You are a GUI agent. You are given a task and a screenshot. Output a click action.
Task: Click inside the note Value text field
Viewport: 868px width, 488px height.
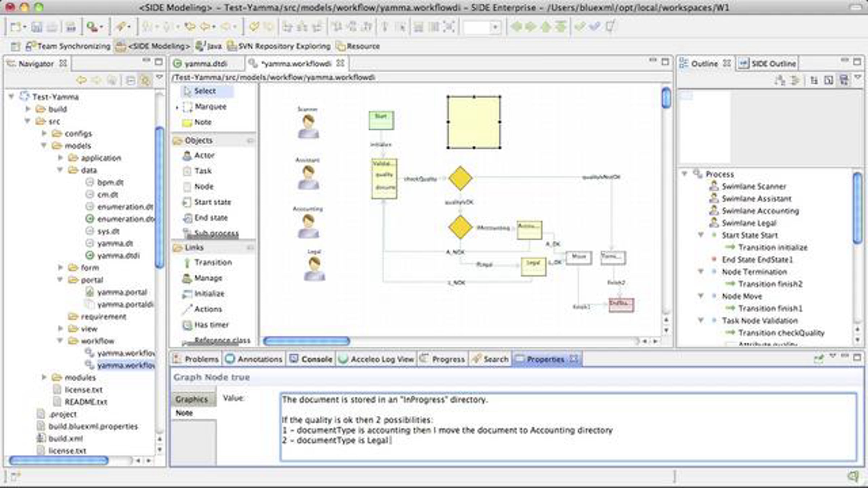pyautogui.click(x=568, y=427)
